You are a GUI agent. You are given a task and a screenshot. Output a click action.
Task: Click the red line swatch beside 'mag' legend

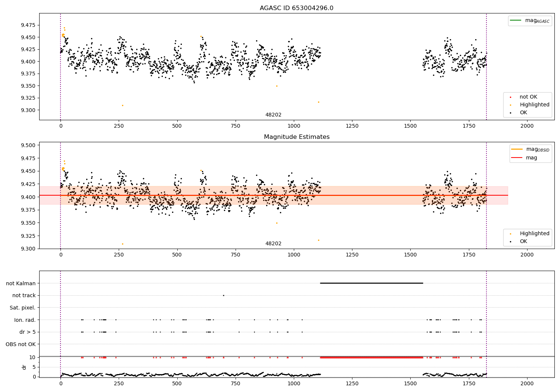tap(517, 158)
